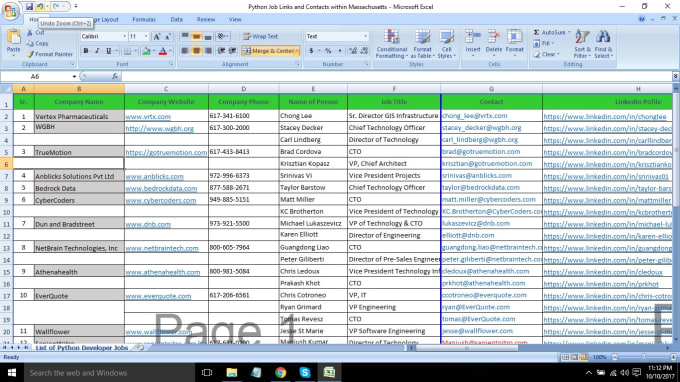680x382 pixels.
Task: Open the Office Button menu
Action: point(10,10)
